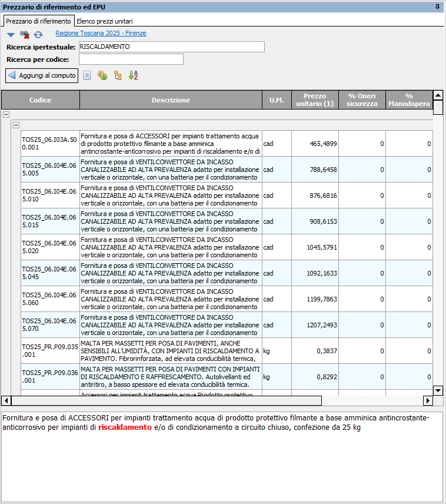Click the remove price list link icon
446x504 pixels.
[x=25, y=35]
